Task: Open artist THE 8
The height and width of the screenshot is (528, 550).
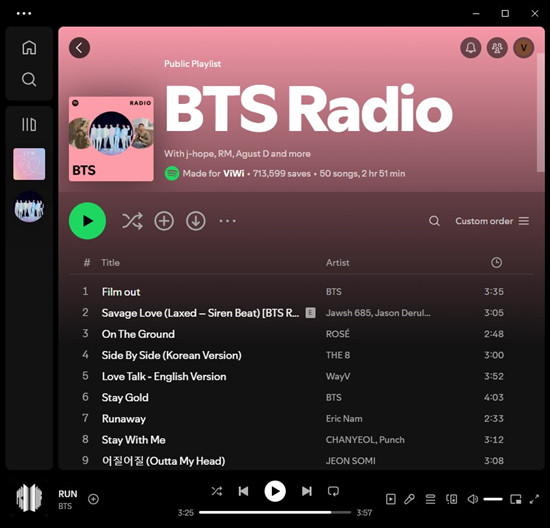Action: point(338,355)
